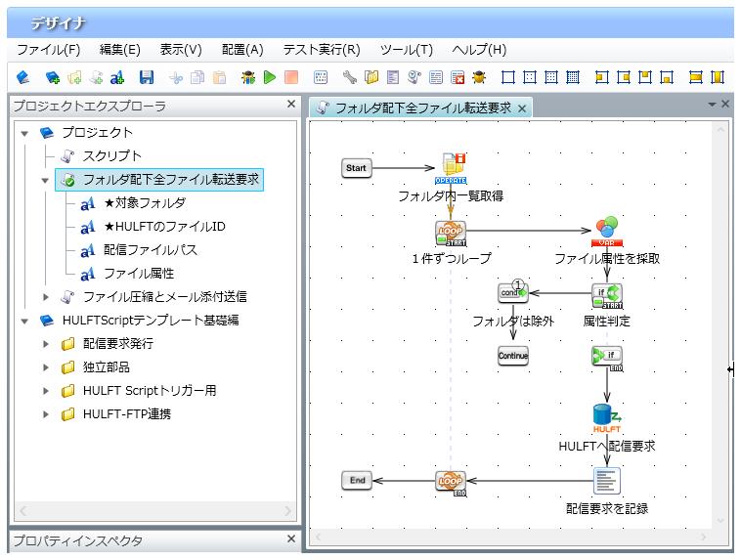741x560 pixels.
Task: Select the HULFTへ配信要求 database icon
Action: 607,418
